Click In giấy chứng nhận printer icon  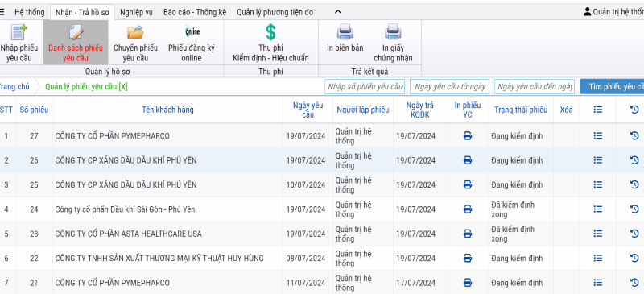[x=393, y=32]
